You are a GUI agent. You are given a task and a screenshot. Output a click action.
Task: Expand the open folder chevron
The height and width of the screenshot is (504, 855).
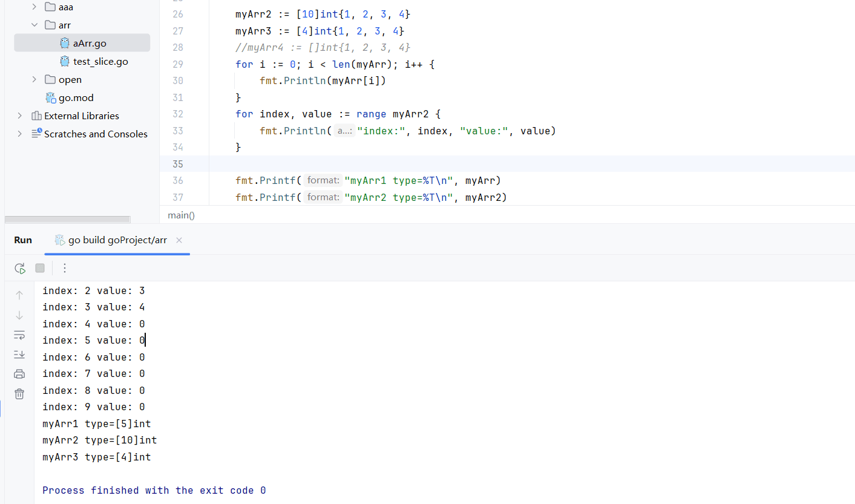click(34, 80)
